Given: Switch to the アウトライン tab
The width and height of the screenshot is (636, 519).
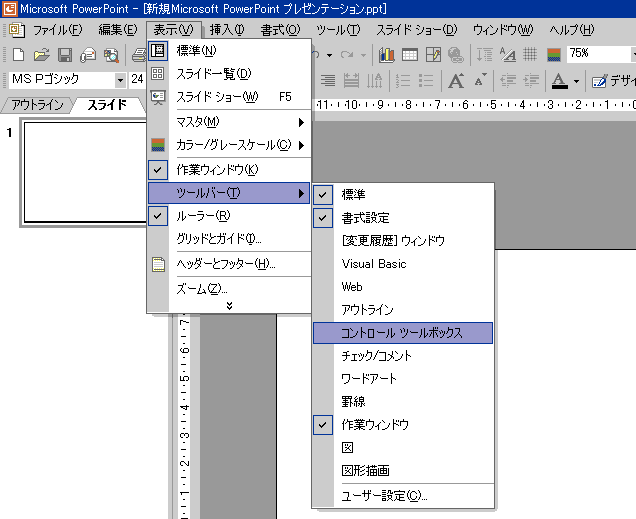Looking at the screenshot, I should (x=37, y=105).
